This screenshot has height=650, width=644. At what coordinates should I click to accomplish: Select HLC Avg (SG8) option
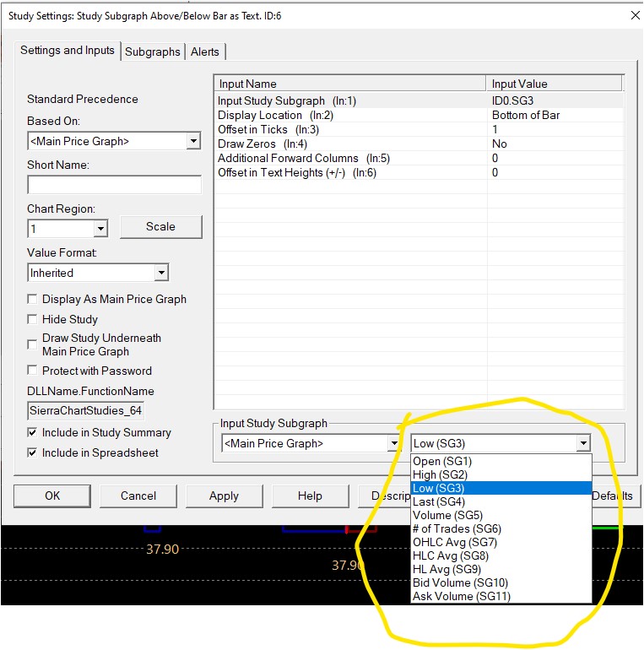501,555
